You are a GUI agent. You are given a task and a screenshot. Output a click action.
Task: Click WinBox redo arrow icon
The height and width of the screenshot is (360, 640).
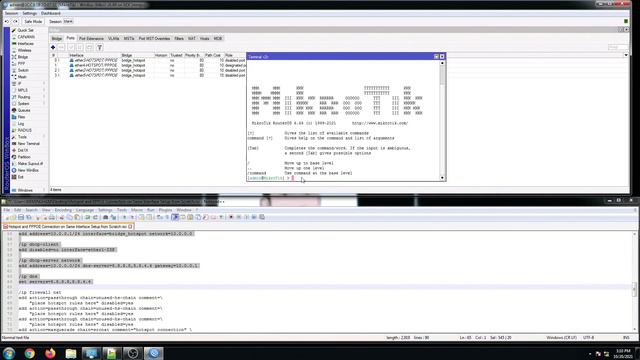(15, 21)
